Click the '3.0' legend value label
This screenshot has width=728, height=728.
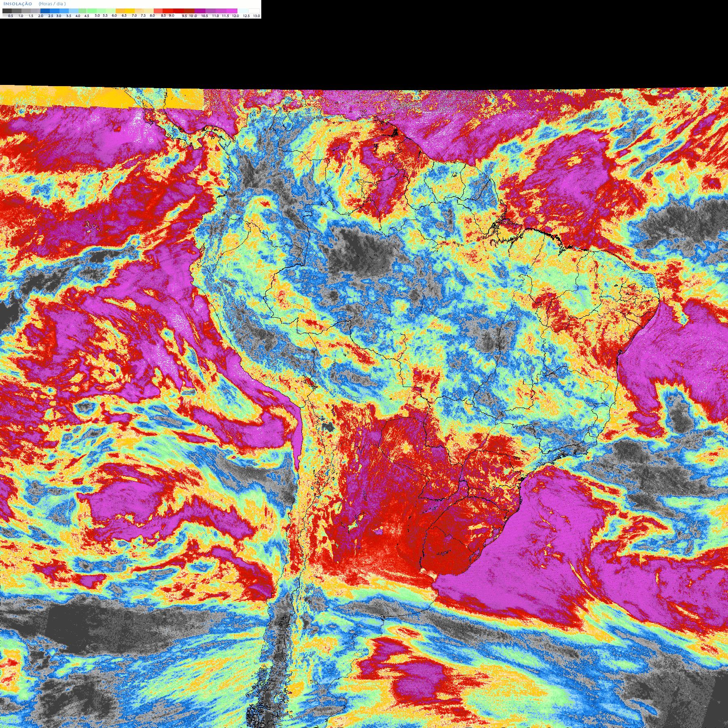click(59, 16)
